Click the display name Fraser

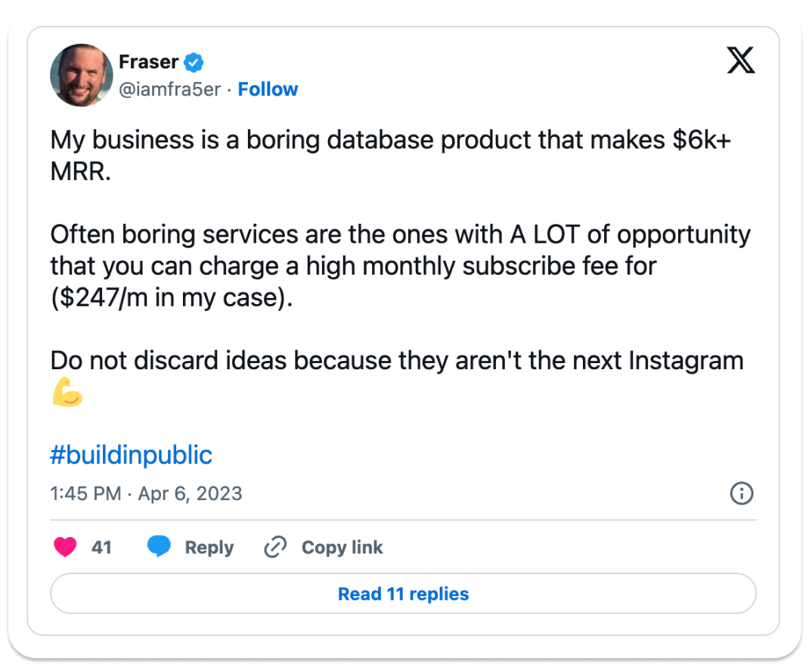pyautogui.click(x=147, y=61)
